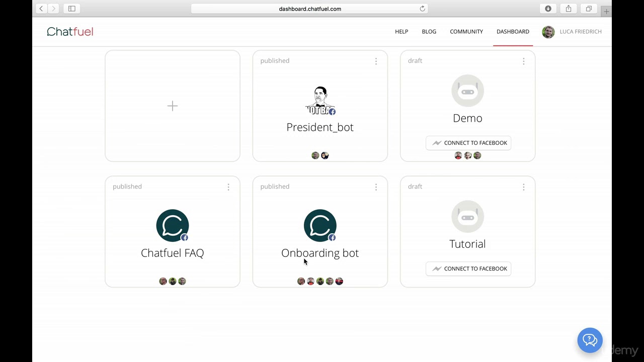The height and width of the screenshot is (362, 644).
Task: Click the Tutorial bot robot icon
Action: click(467, 217)
